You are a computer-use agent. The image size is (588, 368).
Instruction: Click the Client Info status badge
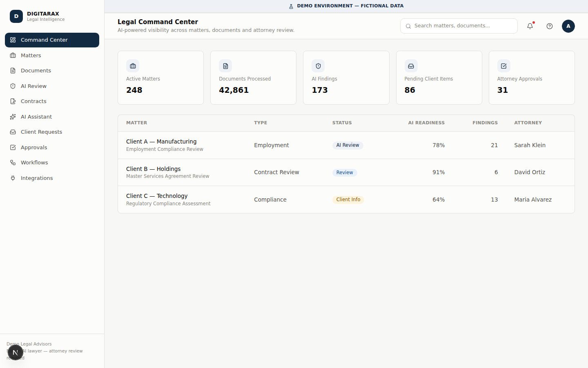click(x=348, y=200)
